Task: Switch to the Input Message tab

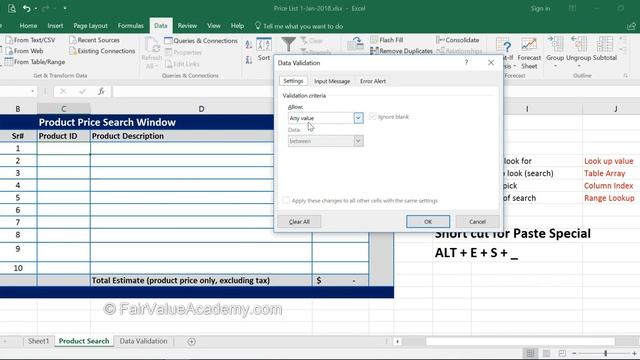Action: pos(332,81)
